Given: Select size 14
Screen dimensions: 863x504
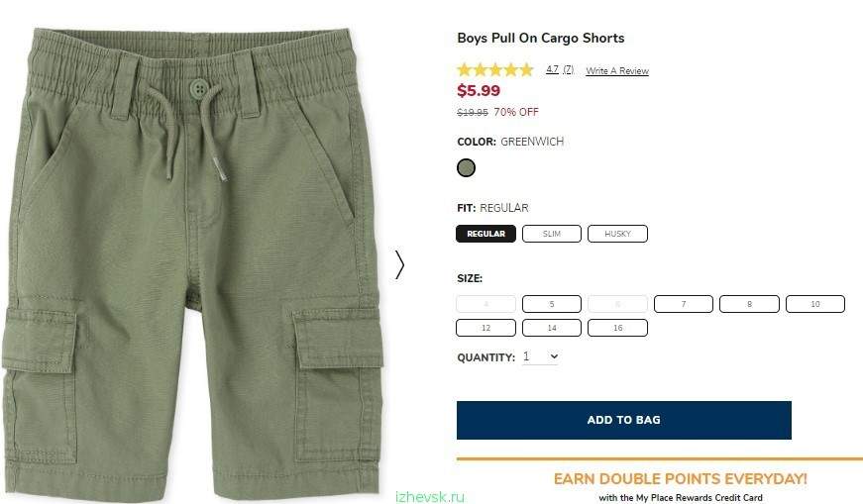Looking at the screenshot, I should 552,328.
